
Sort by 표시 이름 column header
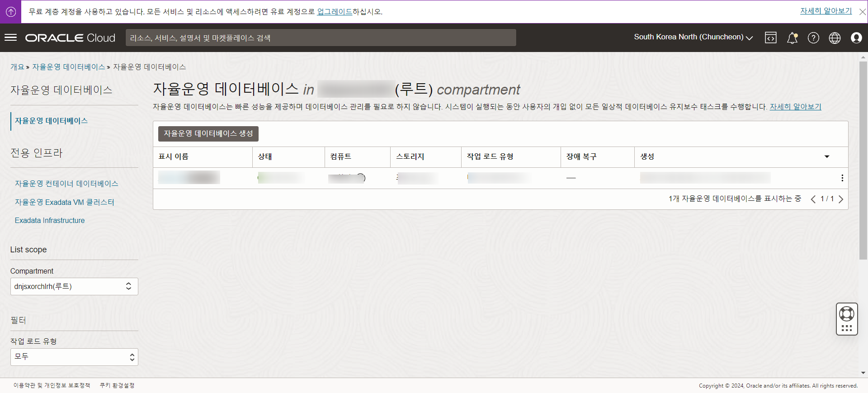click(x=174, y=156)
